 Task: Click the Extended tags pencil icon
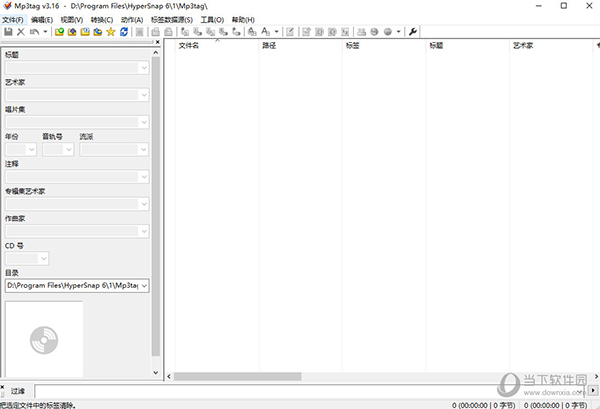290,32
